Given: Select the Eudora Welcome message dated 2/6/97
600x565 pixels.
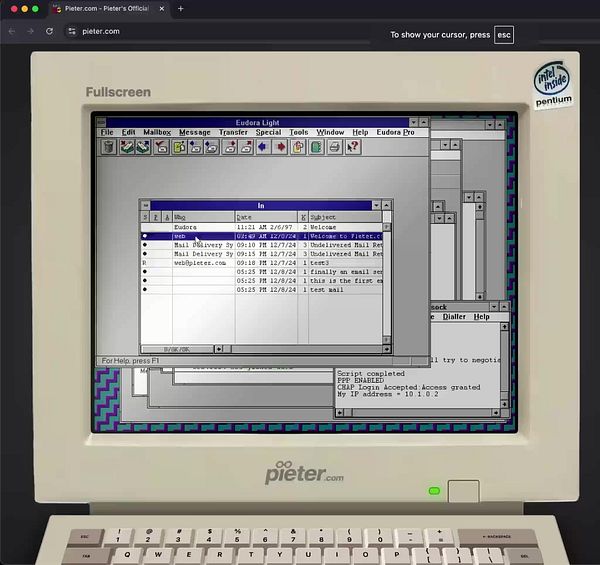Looking at the screenshot, I should (x=262, y=227).
